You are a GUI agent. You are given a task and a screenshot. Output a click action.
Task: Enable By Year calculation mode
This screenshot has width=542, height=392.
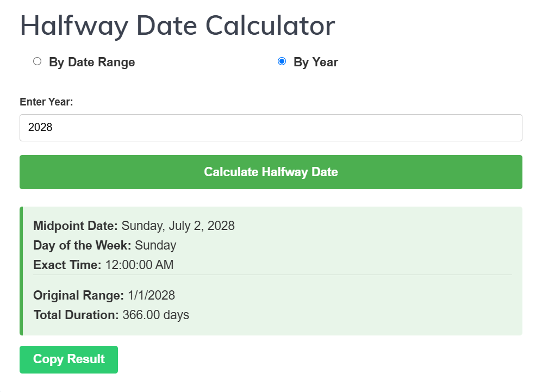(x=282, y=61)
